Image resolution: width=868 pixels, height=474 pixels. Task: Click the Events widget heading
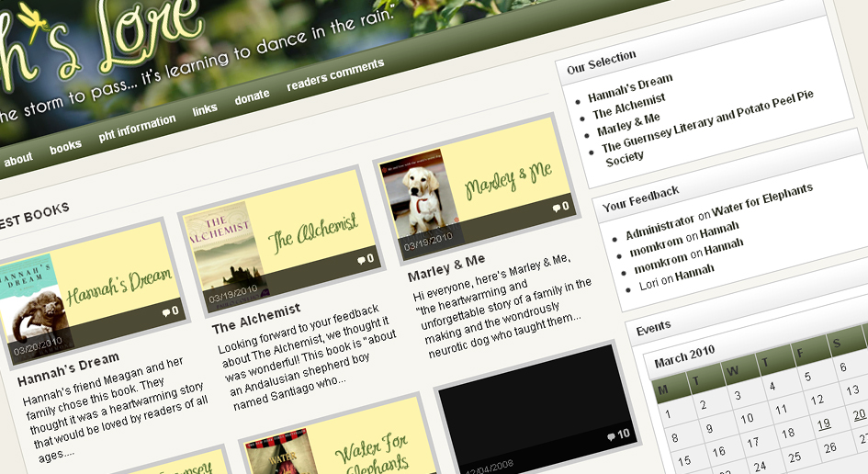pyautogui.click(x=653, y=328)
